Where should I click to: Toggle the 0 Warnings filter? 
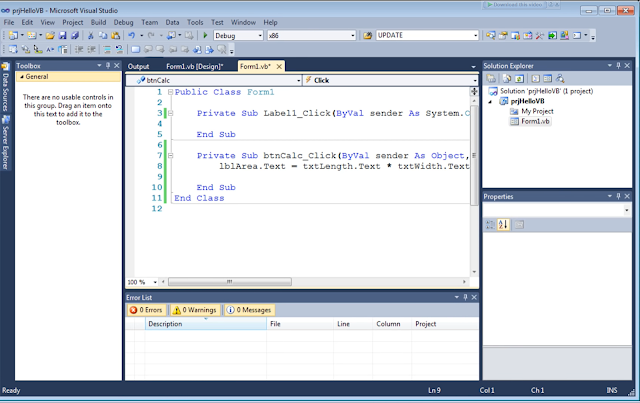(195, 310)
